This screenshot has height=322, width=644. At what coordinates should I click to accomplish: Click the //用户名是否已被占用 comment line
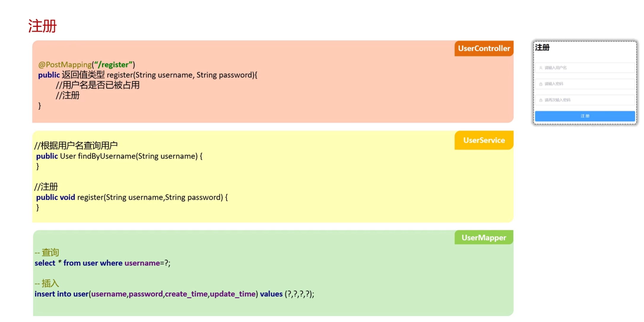(97, 85)
